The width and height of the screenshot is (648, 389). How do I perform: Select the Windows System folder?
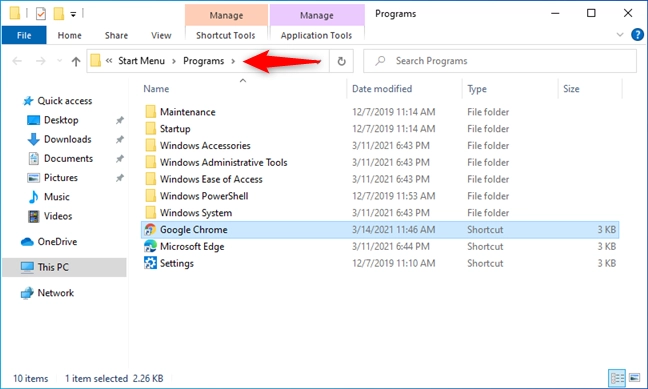[196, 213]
